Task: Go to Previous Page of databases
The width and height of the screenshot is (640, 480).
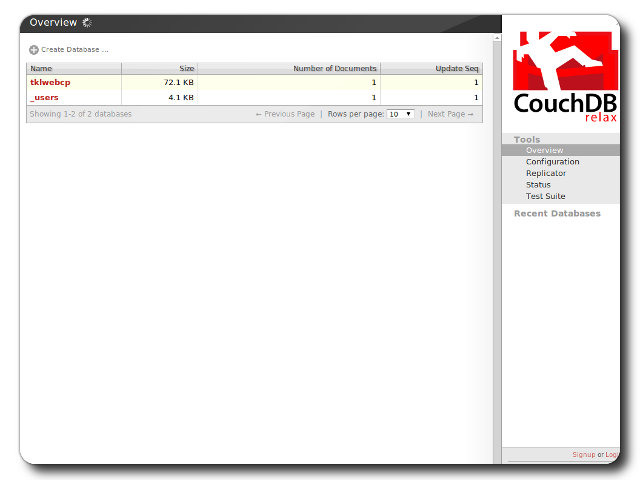Action: pos(285,114)
